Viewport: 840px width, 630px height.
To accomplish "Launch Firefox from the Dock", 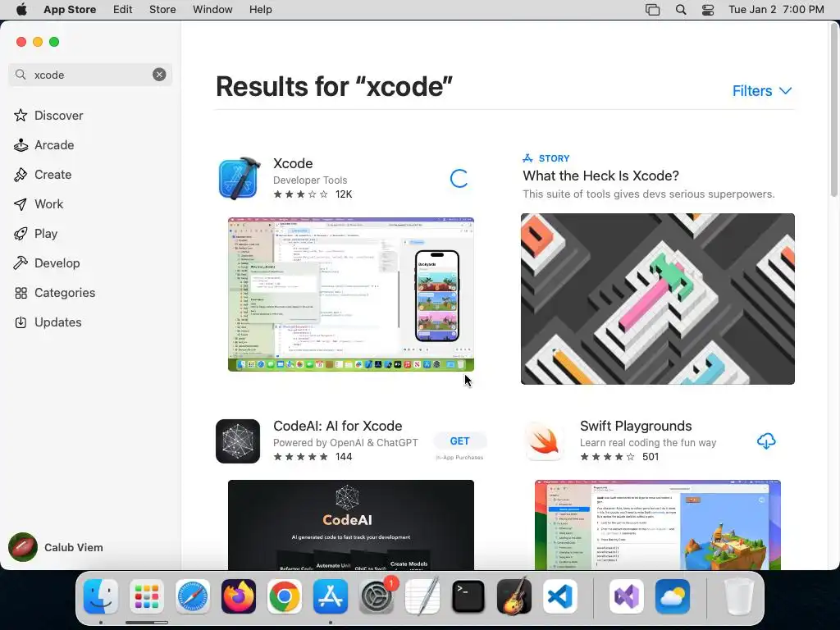I will (239, 596).
